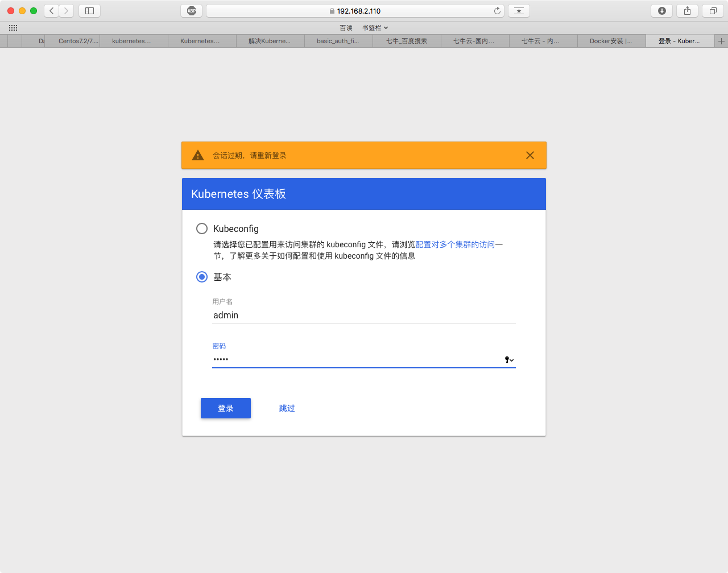Open the Top Sites star icon

(x=519, y=11)
